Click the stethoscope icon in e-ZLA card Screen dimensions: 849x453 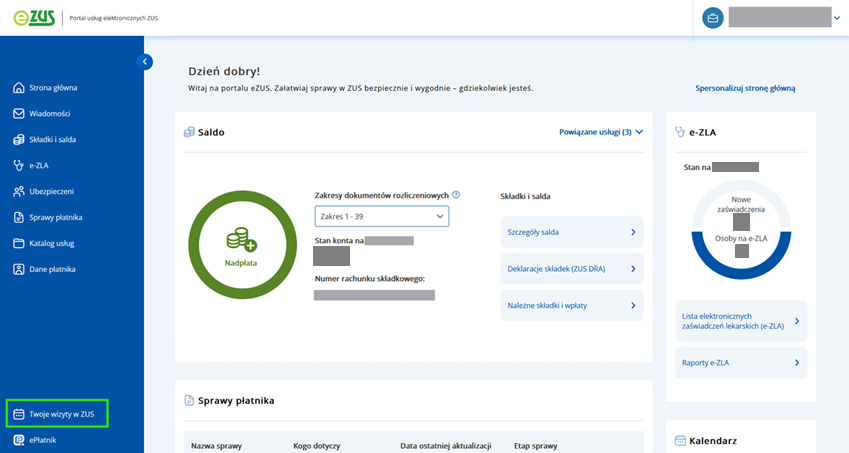point(680,131)
